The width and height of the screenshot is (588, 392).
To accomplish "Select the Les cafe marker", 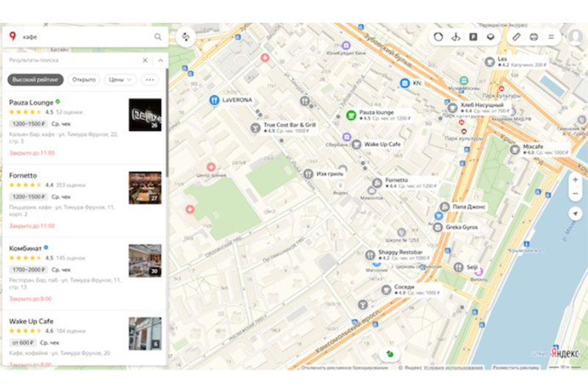I will [490, 62].
